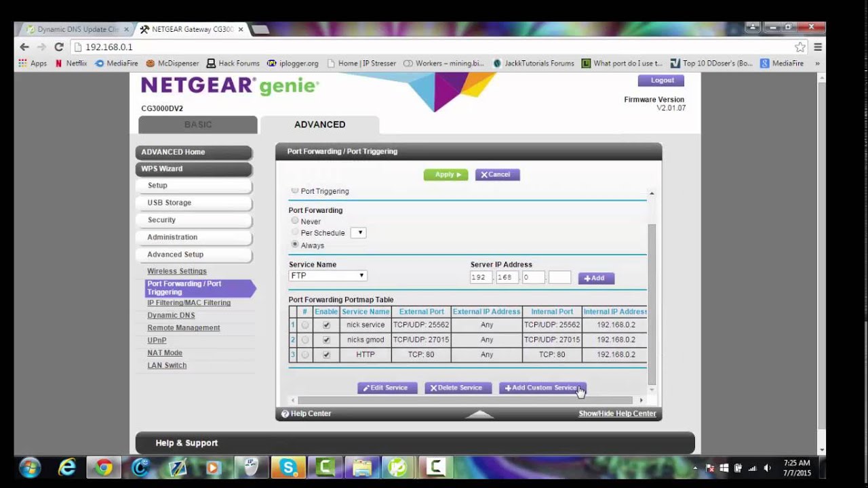The image size is (868, 488).
Task: Click the browser back arrow
Action: [x=24, y=47]
